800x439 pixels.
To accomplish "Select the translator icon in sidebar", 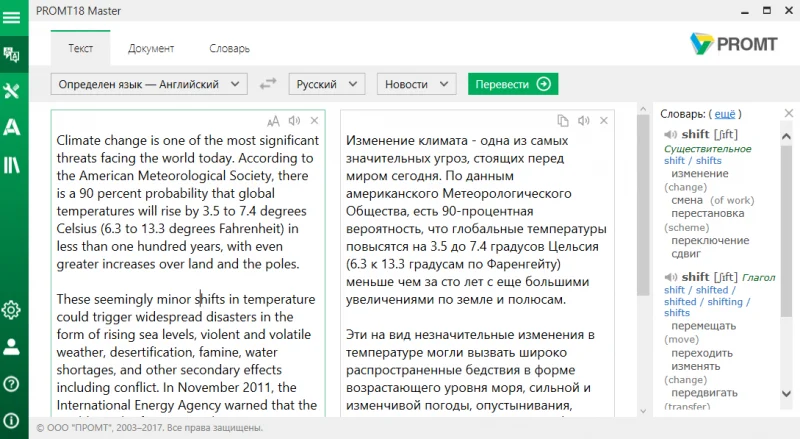I will (x=11, y=54).
